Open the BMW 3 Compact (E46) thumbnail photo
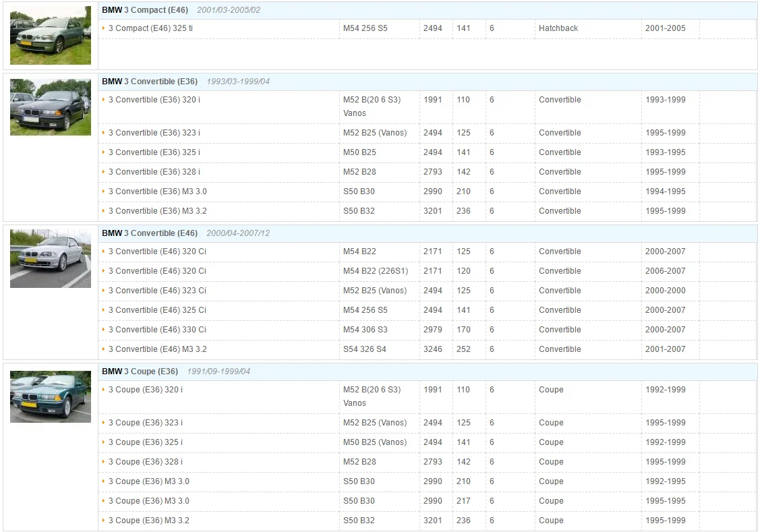 pos(51,36)
